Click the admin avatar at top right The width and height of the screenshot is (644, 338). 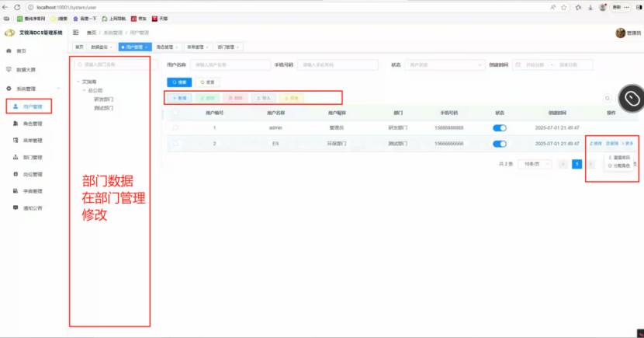[x=620, y=33]
